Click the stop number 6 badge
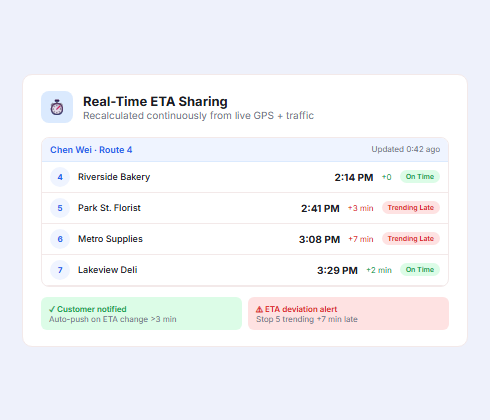Screen dimensions: 490x420 [x=60, y=239]
